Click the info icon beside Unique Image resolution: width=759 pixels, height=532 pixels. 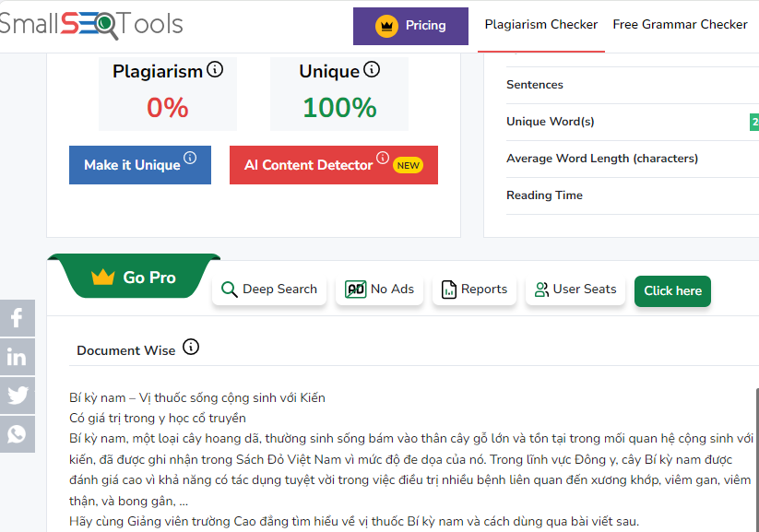[372, 70]
